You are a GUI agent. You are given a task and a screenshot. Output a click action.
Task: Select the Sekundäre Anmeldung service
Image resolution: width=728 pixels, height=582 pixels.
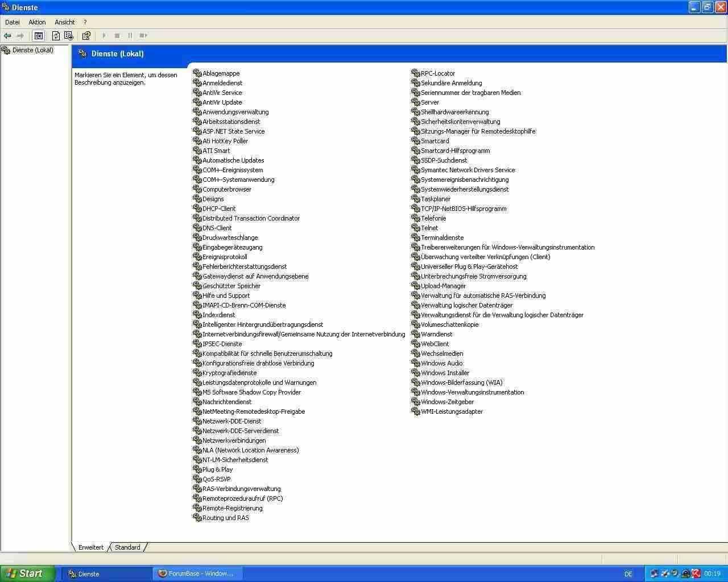(x=452, y=83)
